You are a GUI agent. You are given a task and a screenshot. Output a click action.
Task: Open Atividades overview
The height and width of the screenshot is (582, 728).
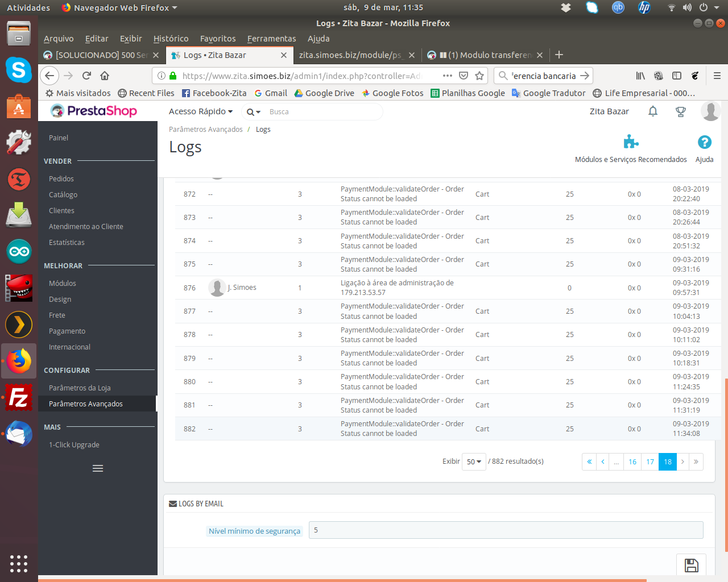(28, 7)
